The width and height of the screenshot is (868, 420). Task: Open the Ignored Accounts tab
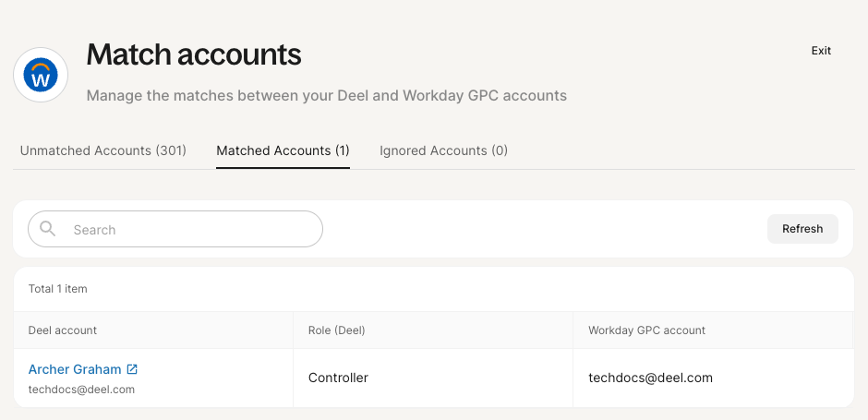tap(443, 150)
